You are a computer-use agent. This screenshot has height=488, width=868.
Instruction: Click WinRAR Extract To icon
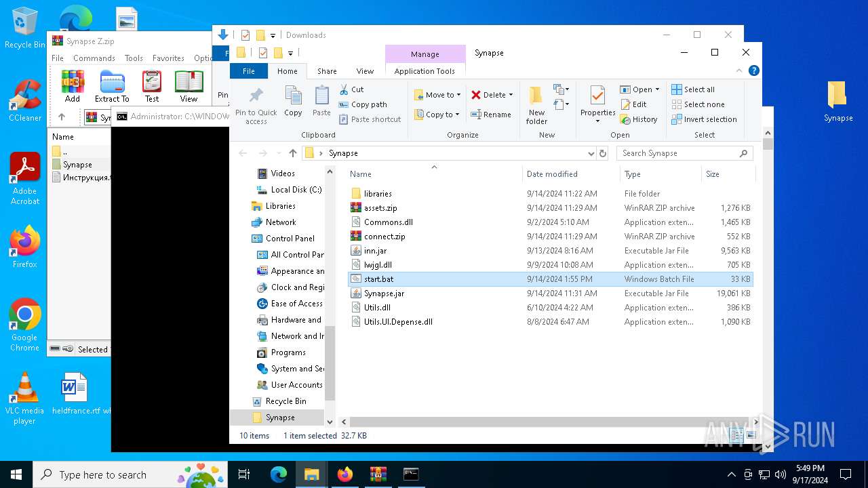(112, 86)
